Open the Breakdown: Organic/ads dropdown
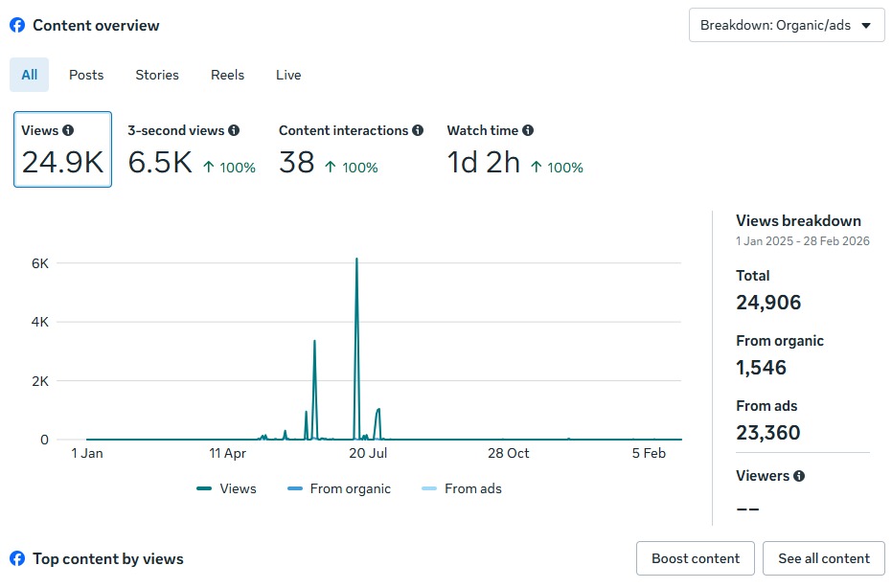The width and height of the screenshot is (892, 588). pyautogui.click(x=786, y=25)
